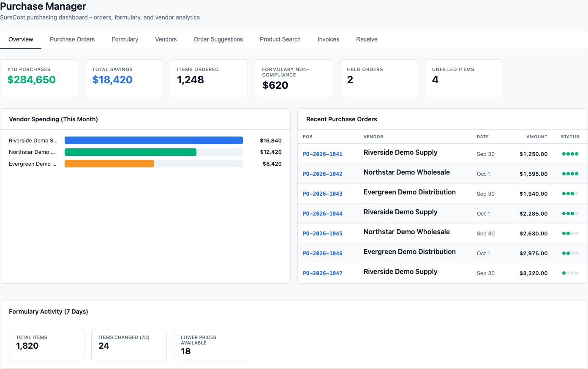Click the $16,840 vendor spending value
This screenshot has width=588, height=369.
tap(271, 140)
